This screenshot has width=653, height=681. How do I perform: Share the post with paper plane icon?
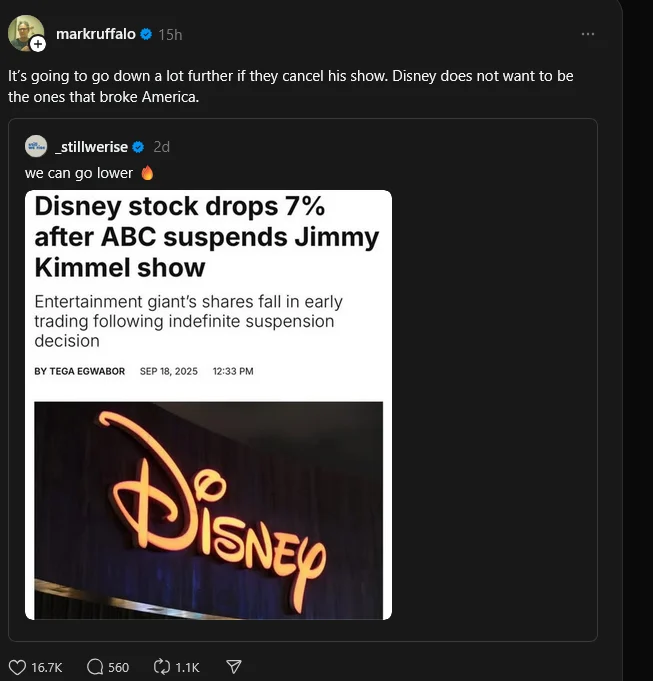click(234, 667)
